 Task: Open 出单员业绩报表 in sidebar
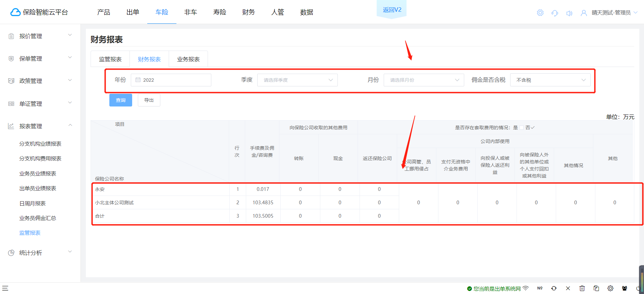pos(38,188)
